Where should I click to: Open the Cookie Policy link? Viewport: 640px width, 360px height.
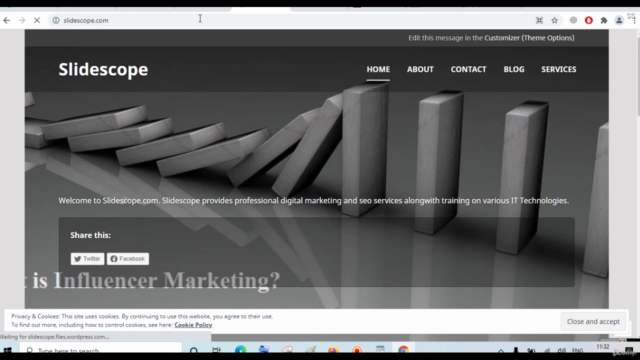(193, 325)
